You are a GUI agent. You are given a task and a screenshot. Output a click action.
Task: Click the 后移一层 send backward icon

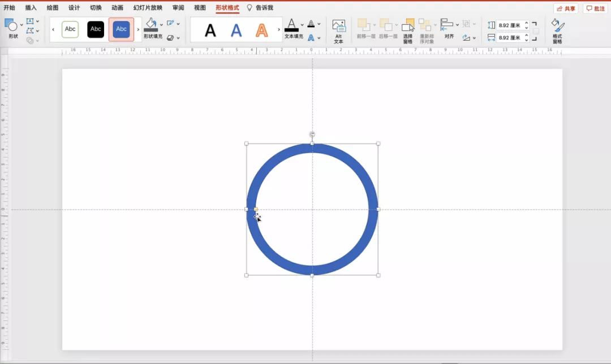(386, 25)
